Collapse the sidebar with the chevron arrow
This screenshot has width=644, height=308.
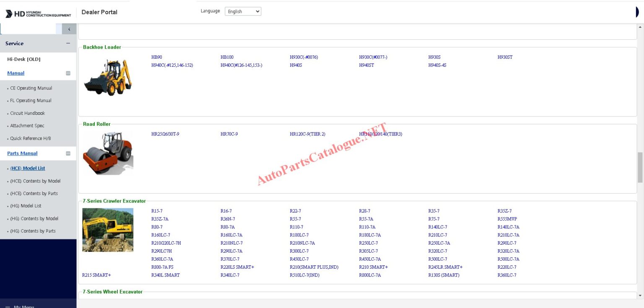[x=69, y=29]
